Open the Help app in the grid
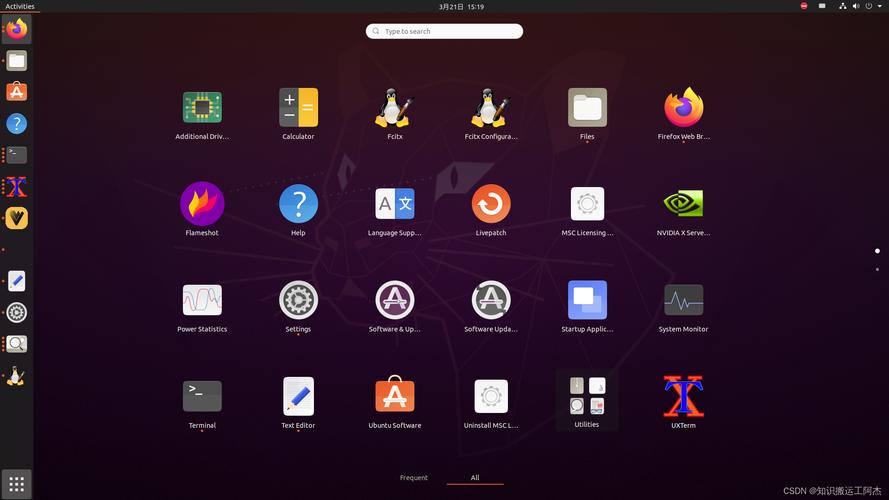Viewport: 889px width, 500px height. pyautogui.click(x=298, y=210)
